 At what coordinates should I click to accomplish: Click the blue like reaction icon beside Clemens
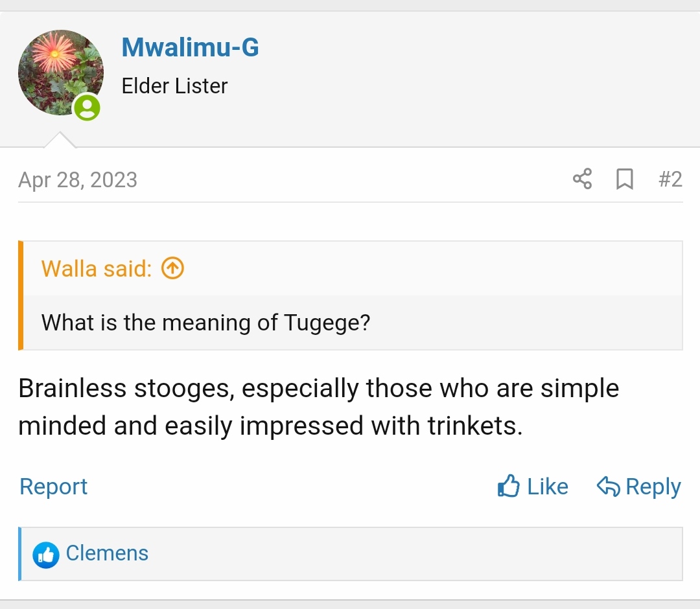pyautogui.click(x=45, y=555)
